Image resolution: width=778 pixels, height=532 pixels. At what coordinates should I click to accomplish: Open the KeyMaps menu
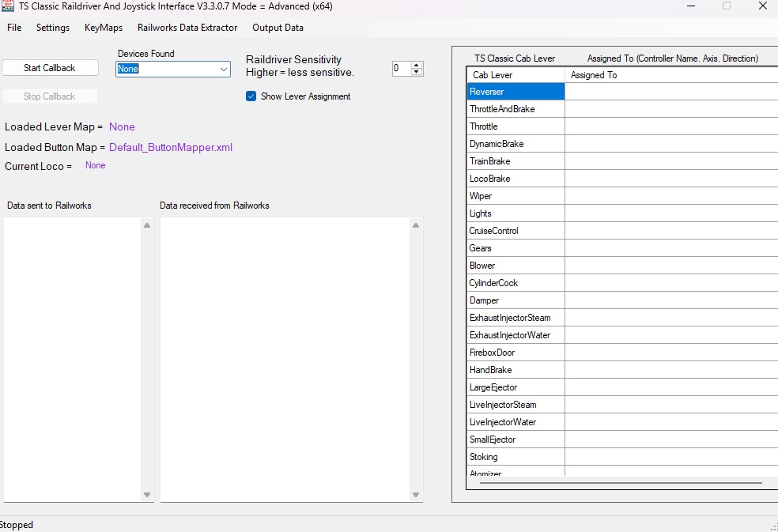click(x=104, y=28)
